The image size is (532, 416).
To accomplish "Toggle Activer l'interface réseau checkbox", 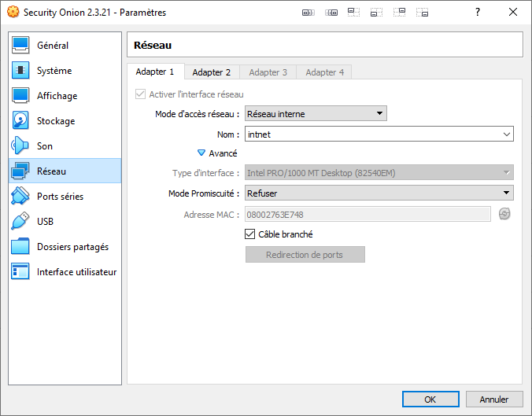I will click(x=140, y=94).
